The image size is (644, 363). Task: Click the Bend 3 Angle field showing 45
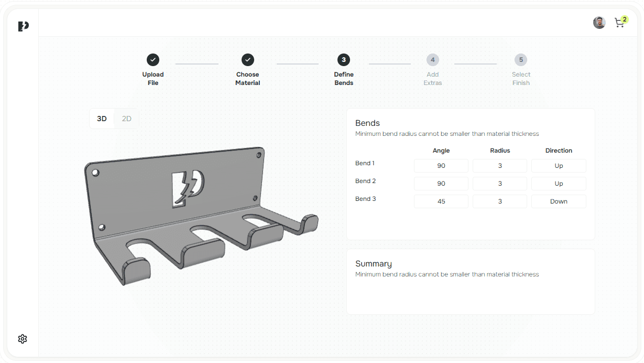point(441,201)
